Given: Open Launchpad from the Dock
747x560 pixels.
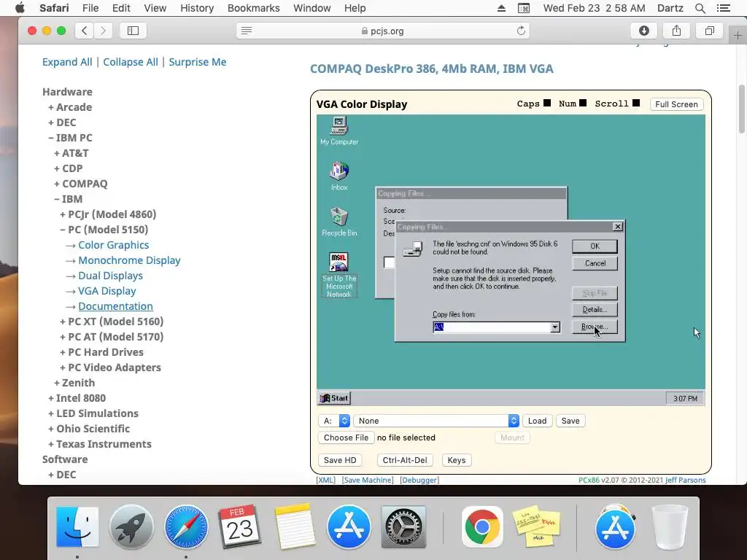Looking at the screenshot, I should [x=131, y=527].
